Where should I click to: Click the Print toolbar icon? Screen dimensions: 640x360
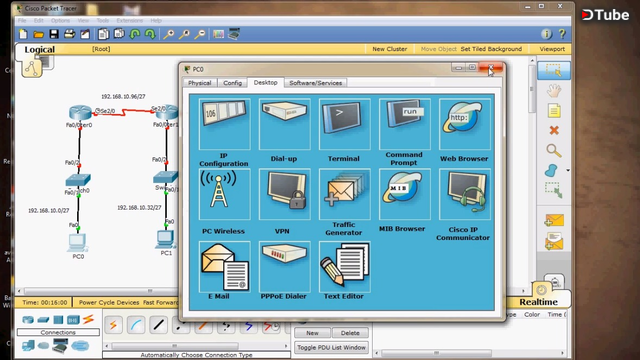[69, 34]
